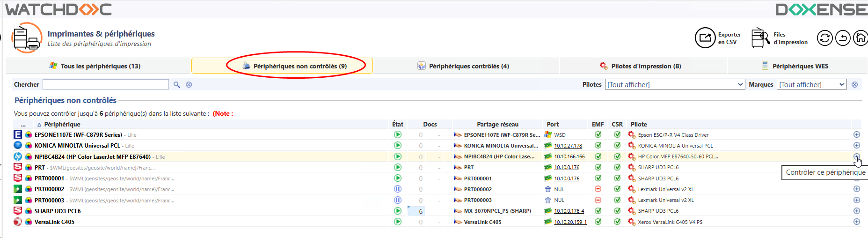Screen dimensions: 868x238
Task: Sort by the Périphérique column header
Action: [62, 125]
